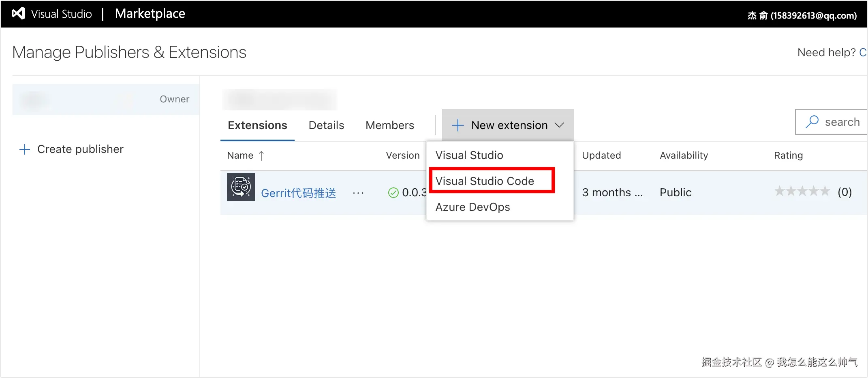Image resolution: width=868 pixels, height=378 pixels.
Task: Click the '3 months ...' updated cell
Action: click(612, 192)
